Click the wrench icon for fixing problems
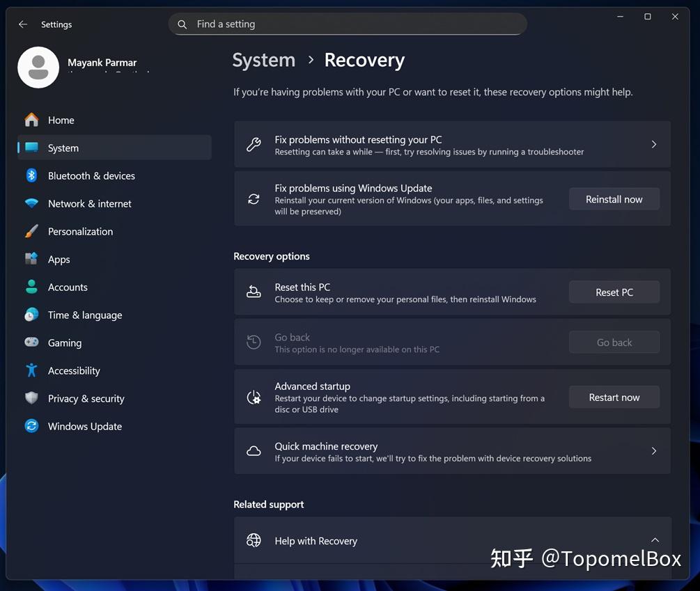Screen dimensions: 700x591 coord(254,145)
